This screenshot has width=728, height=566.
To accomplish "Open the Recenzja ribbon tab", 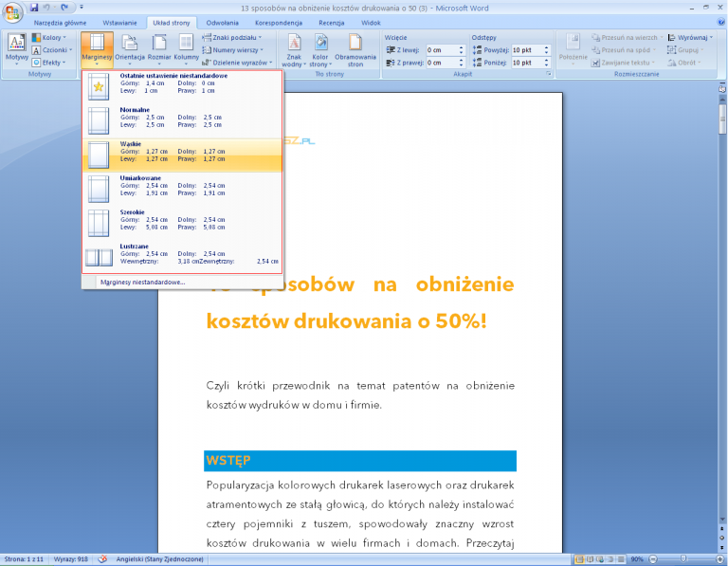I will pos(331,21).
